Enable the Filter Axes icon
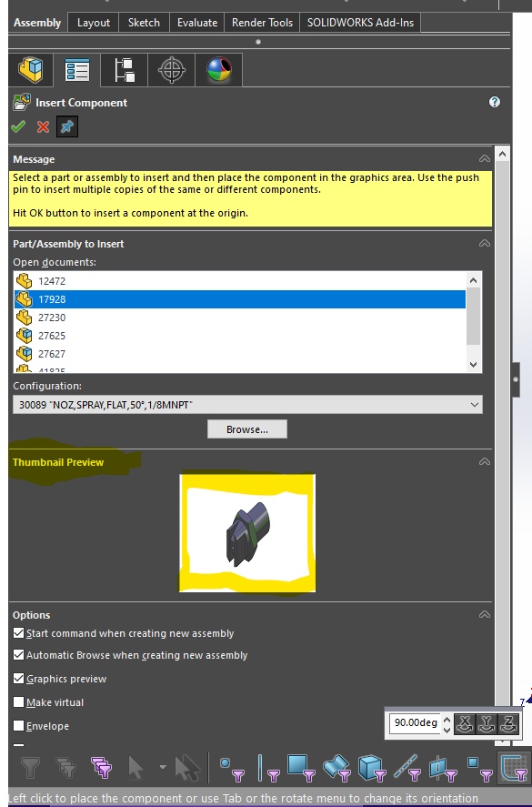Viewport: 532px width, 807px height. coord(407,769)
